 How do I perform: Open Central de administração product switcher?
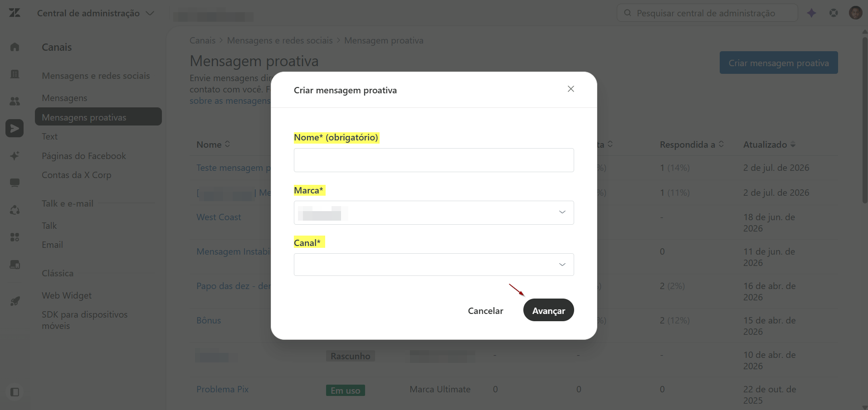pyautogui.click(x=96, y=13)
